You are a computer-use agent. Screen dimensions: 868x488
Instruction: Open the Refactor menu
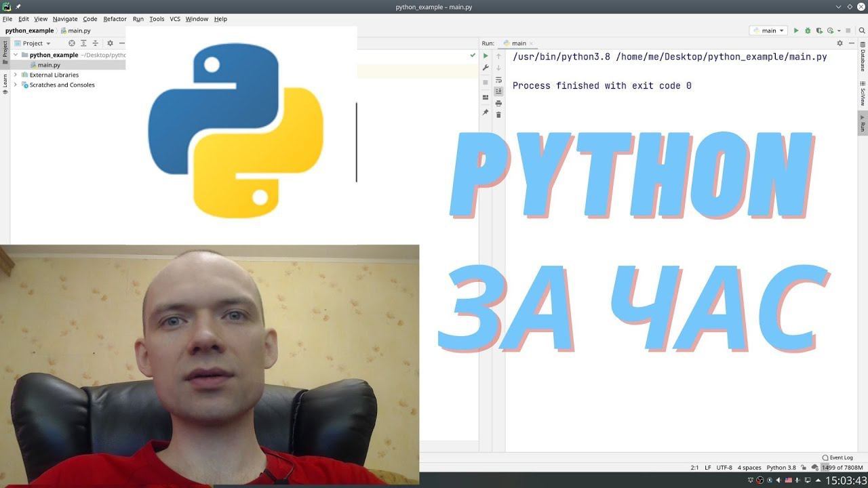pyautogui.click(x=115, y=19)
